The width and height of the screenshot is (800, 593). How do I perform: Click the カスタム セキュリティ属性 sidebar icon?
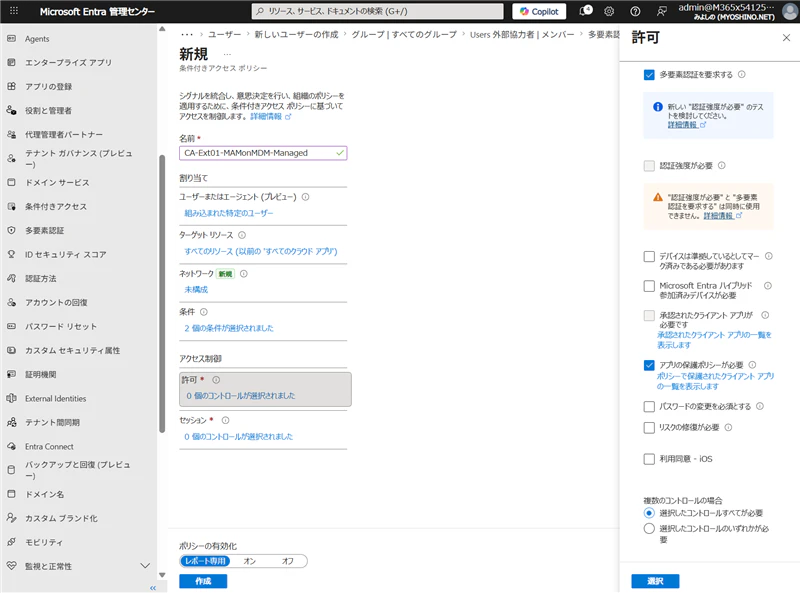click(11, 350)
